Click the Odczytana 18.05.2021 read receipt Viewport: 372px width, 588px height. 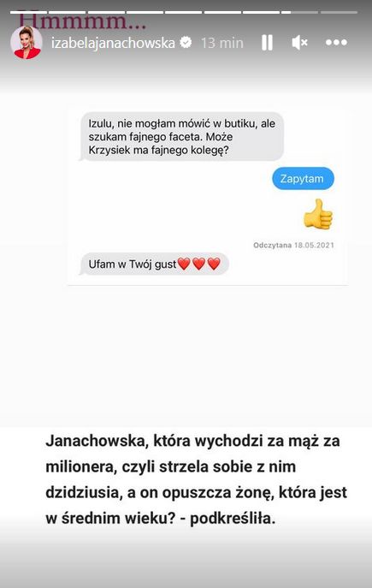coord(293,246)
